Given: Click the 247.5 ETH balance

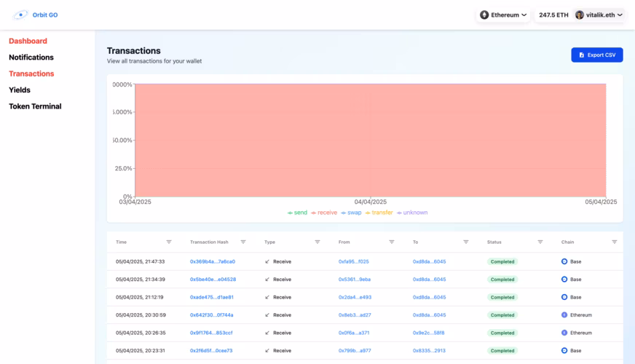Looking at the screenshot, I should tap(553, 15).
